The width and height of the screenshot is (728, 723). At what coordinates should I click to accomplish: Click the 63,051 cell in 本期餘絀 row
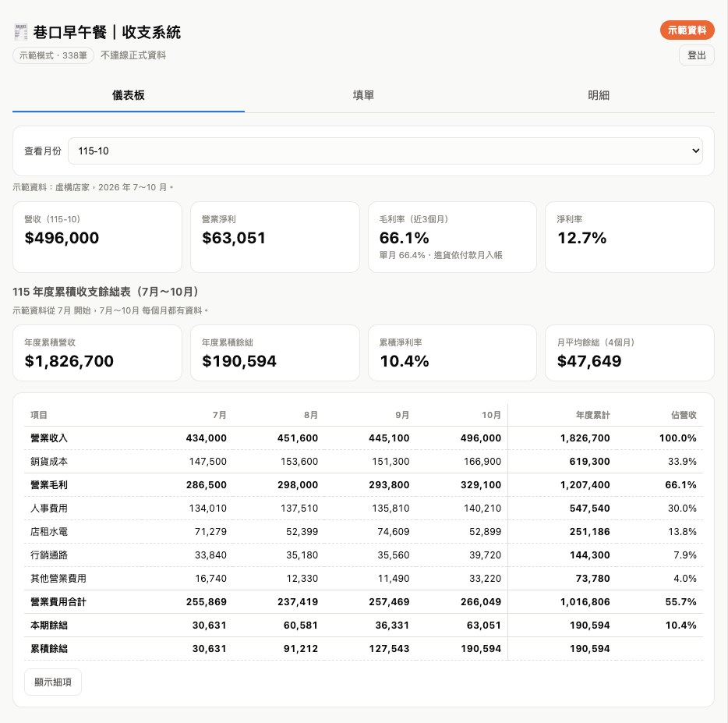[484, 625]
